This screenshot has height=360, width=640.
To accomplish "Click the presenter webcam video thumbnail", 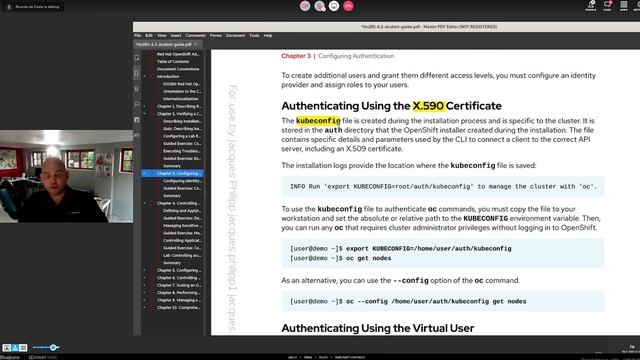I will tap(66, 176).
